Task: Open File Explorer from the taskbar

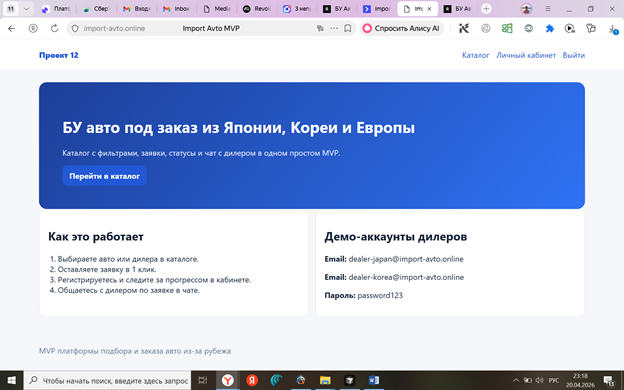Action: pyautogui.click(x=325, y=380)
